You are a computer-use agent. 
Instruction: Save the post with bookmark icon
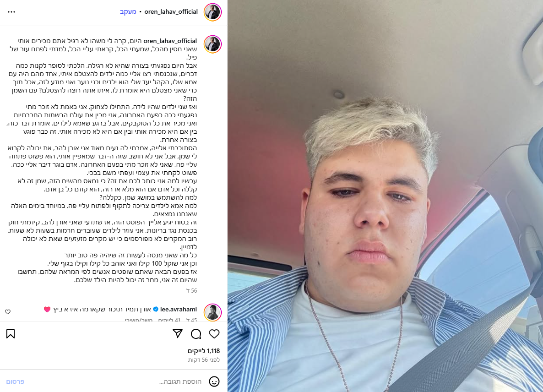pyautogui.click(x=11, y=334)
